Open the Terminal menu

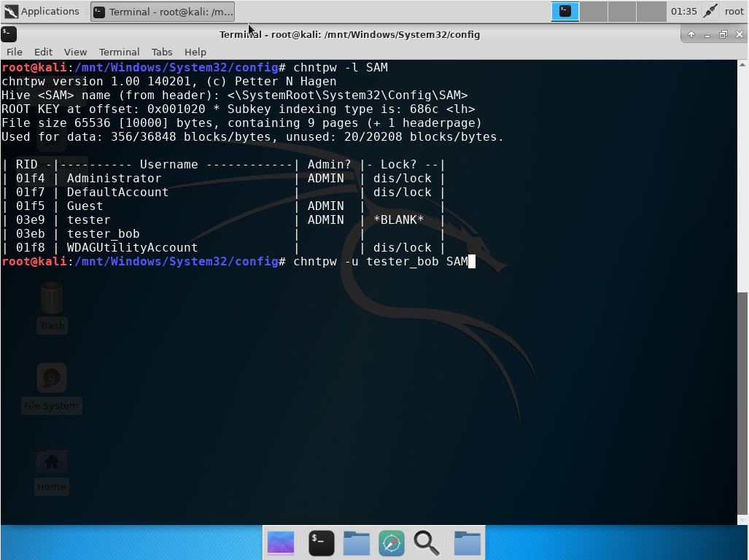click(x=119, y=52)
